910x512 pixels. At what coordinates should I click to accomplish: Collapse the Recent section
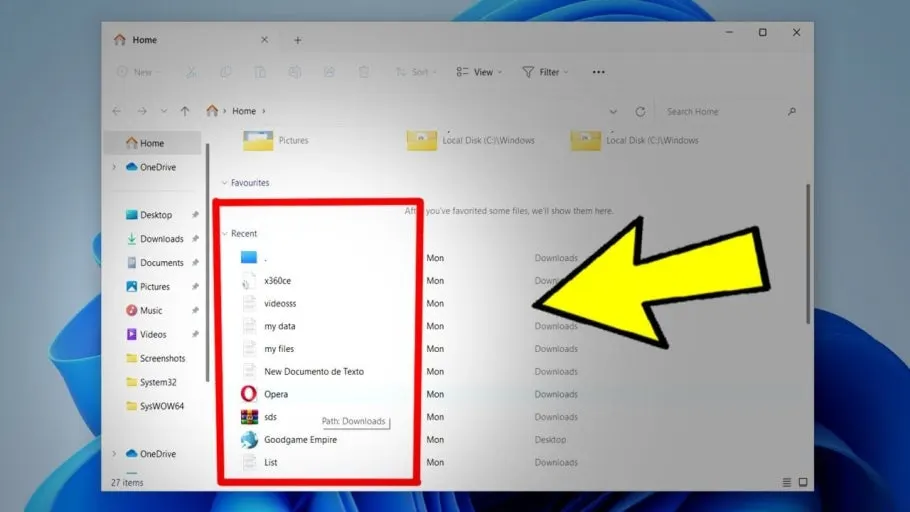coord(225,233)
